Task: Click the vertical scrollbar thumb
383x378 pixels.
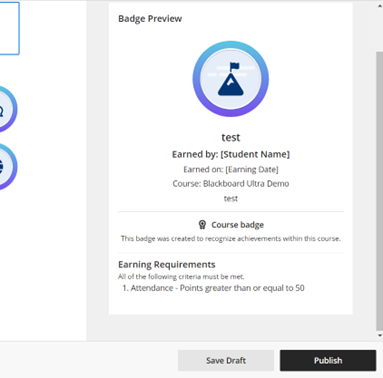Action: click(x=380, y=191)
